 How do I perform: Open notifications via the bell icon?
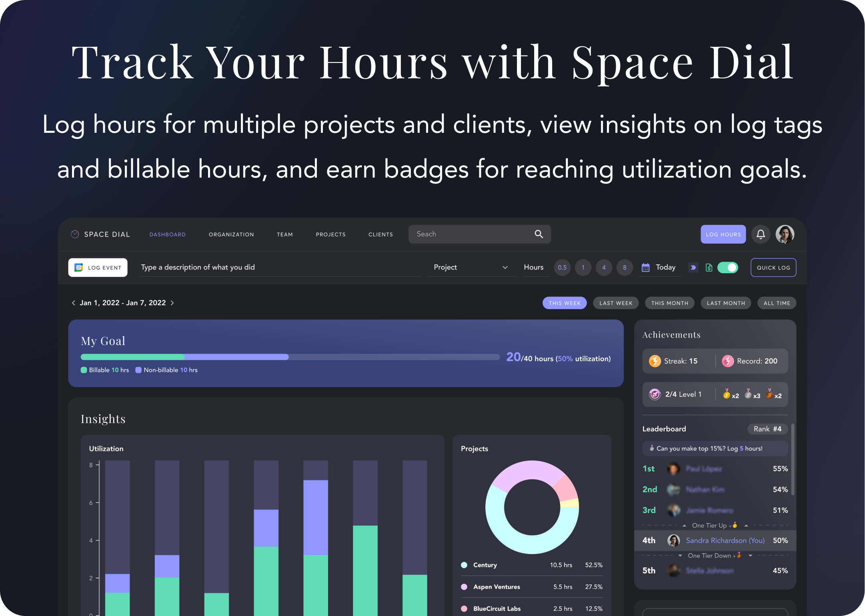(x=761, y=234)
